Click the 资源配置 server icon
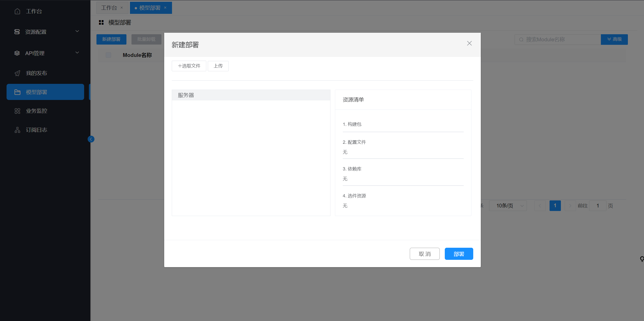 click(x=17, y=32)
